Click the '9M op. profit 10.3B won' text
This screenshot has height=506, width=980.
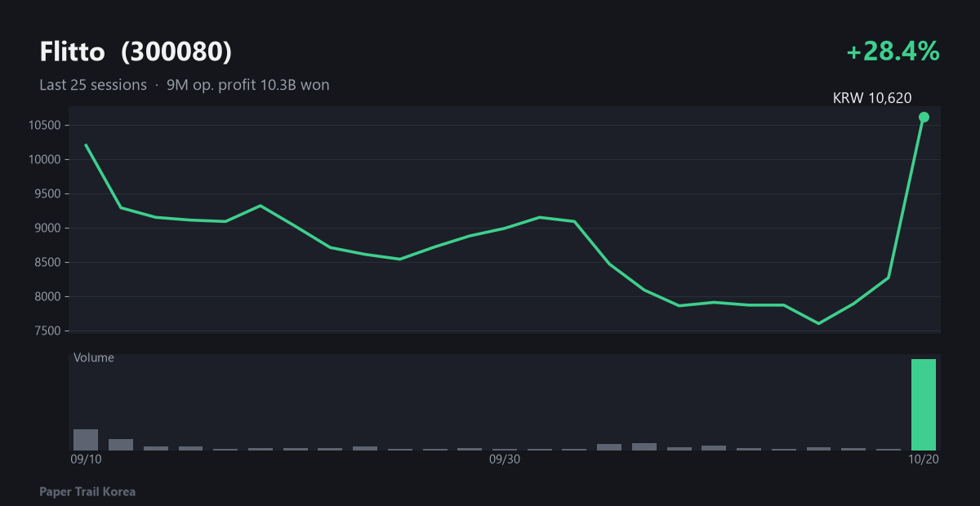click(x=248, y=85)
